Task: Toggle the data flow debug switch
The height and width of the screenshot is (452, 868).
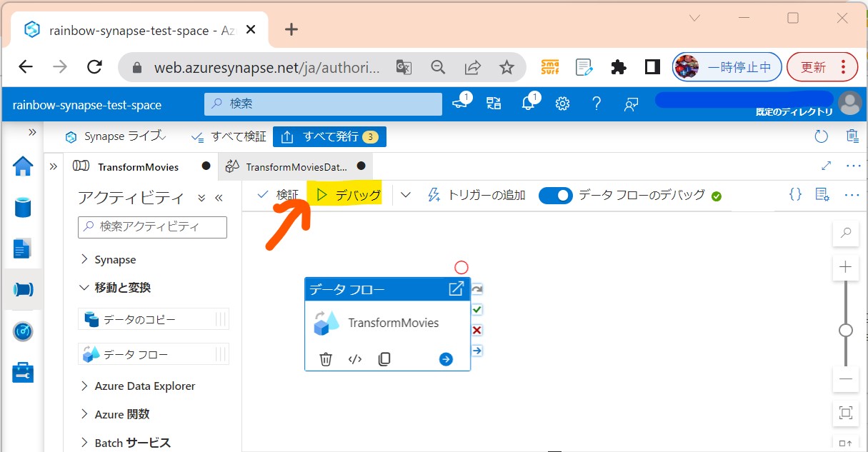Action: [556, 195]
